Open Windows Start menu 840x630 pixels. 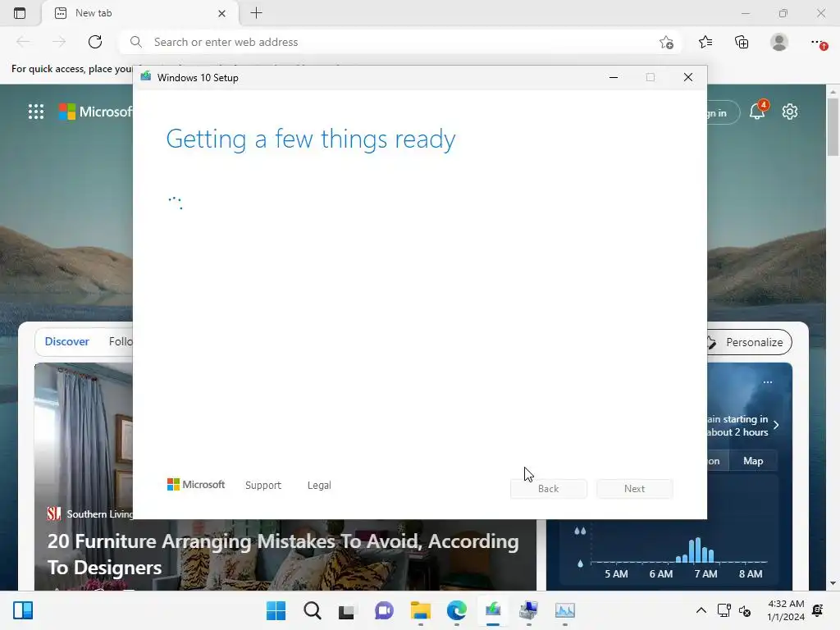276,610
